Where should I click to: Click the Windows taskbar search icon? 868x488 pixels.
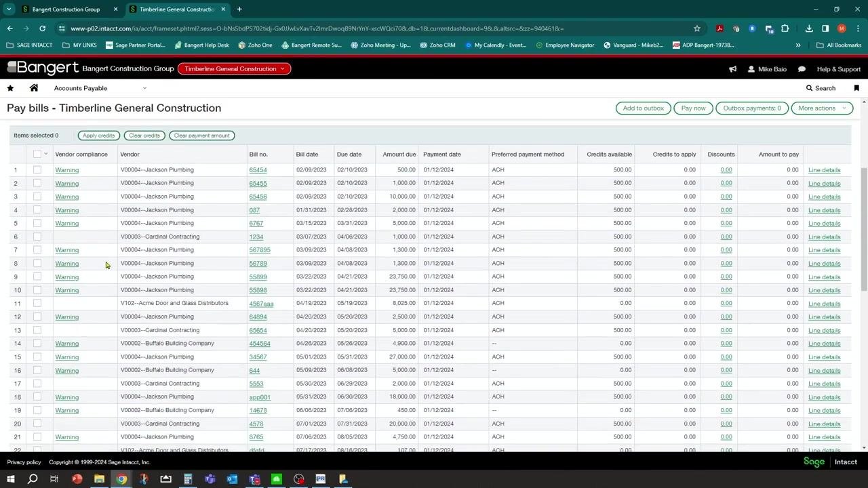[x=32, y=479]
